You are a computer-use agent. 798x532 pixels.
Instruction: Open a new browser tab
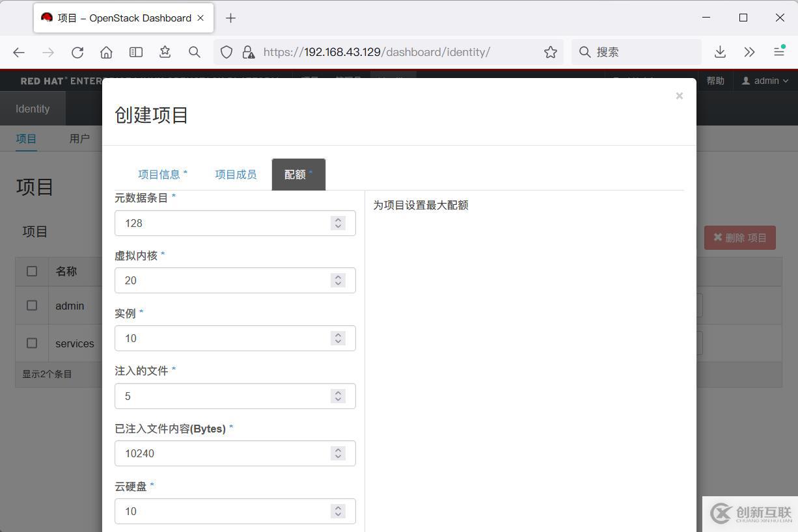coord(230,18)
